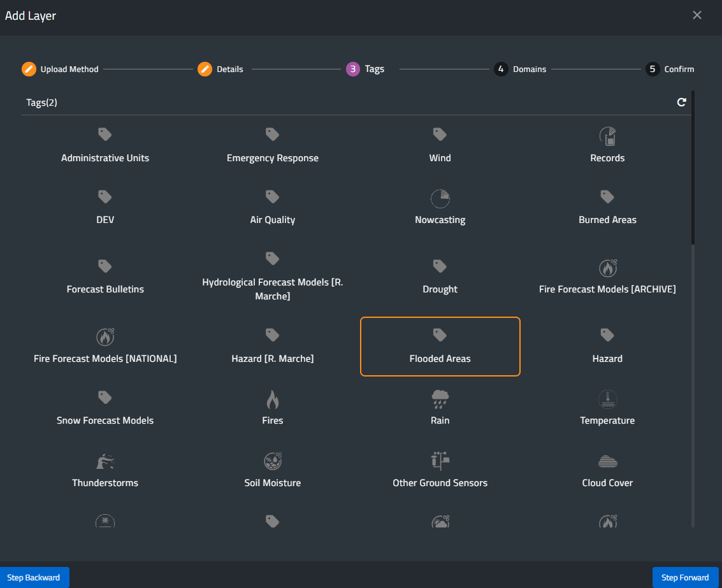Choose the Fire Forecast Models [NATIONAL] icon

coord(105,336)
